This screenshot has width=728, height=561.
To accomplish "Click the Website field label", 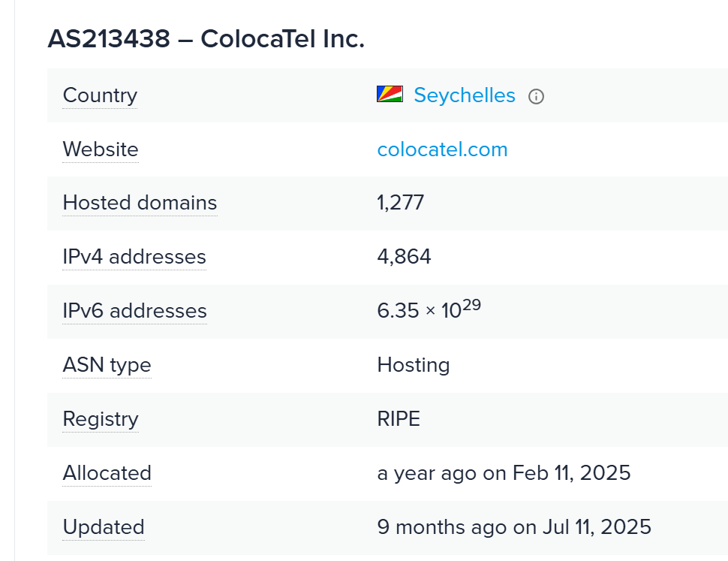I will point(101,149).
